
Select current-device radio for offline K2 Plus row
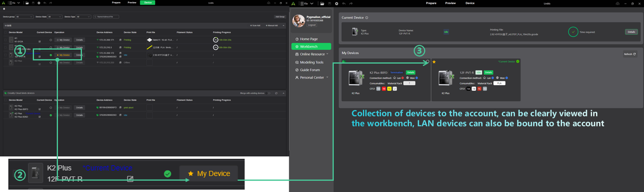[51, 62]
